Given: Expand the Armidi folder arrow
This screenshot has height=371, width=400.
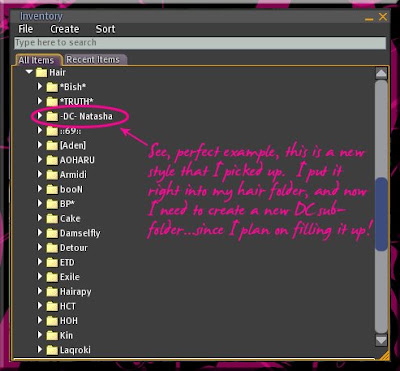Looking at the screenshot, I should (40, 174).
